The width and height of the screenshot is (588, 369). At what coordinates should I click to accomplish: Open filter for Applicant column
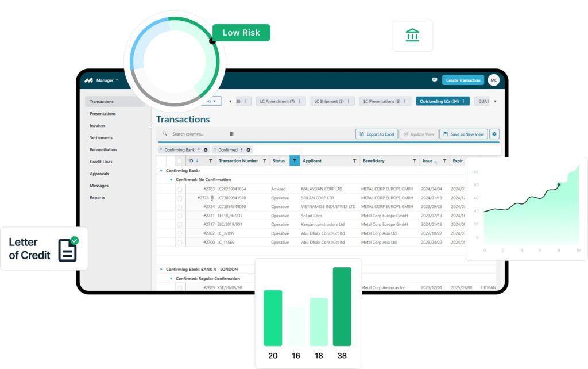[354, 161]
